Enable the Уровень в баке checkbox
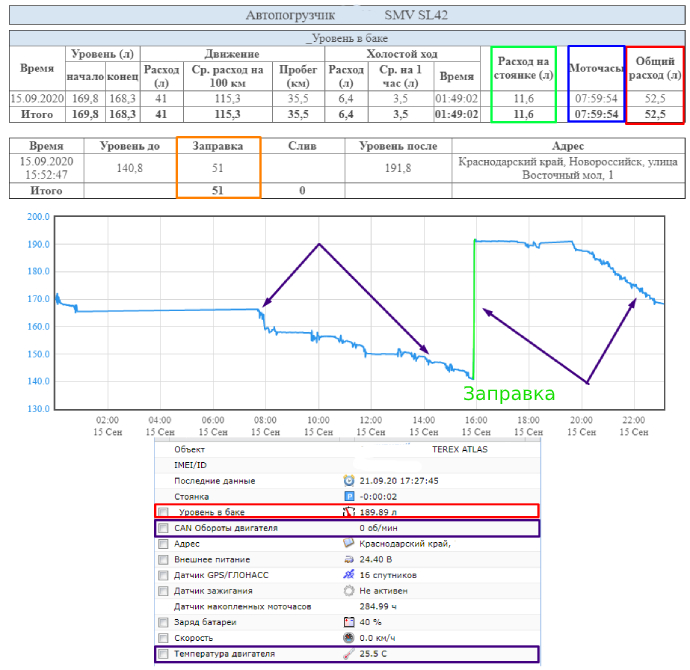The width and height of the screenshot is (690, 670). coord(164,512)
